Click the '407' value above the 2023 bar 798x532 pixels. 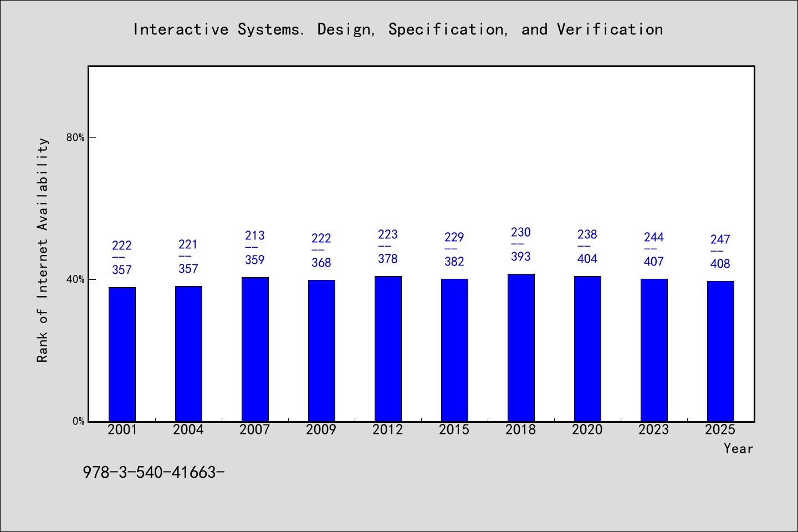pyautogui.click(x=654, y=262)
